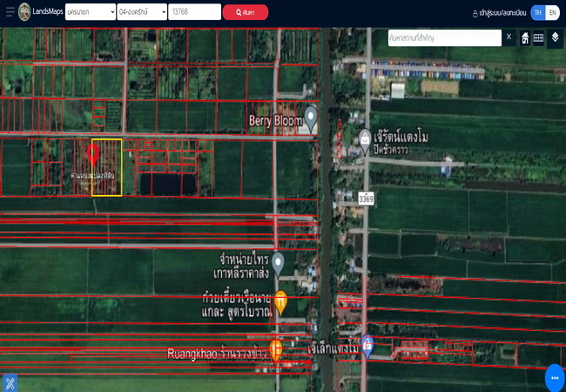The width and height of the screenshot is (566, 392).
Task: Clear the place search with X button
Action: point(509,37)
